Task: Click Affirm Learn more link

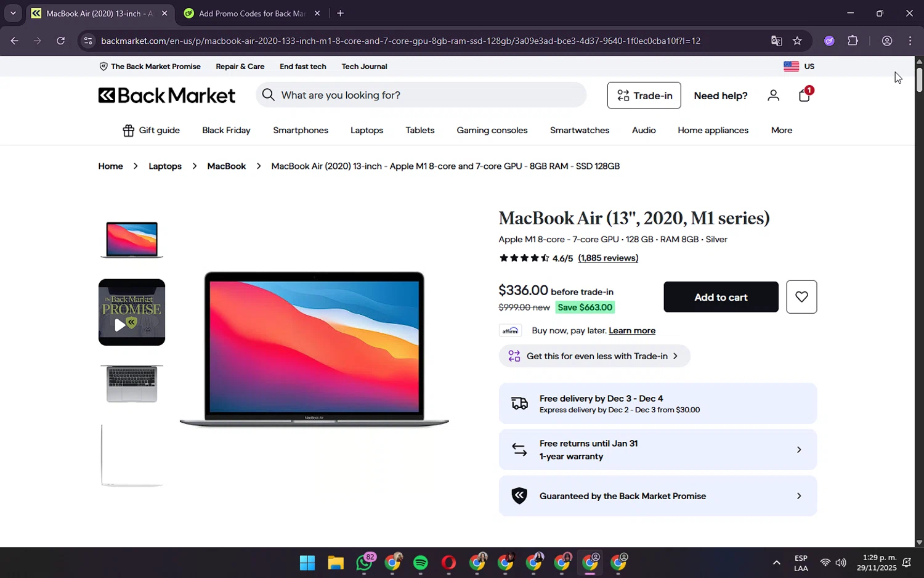Action: 632,331
